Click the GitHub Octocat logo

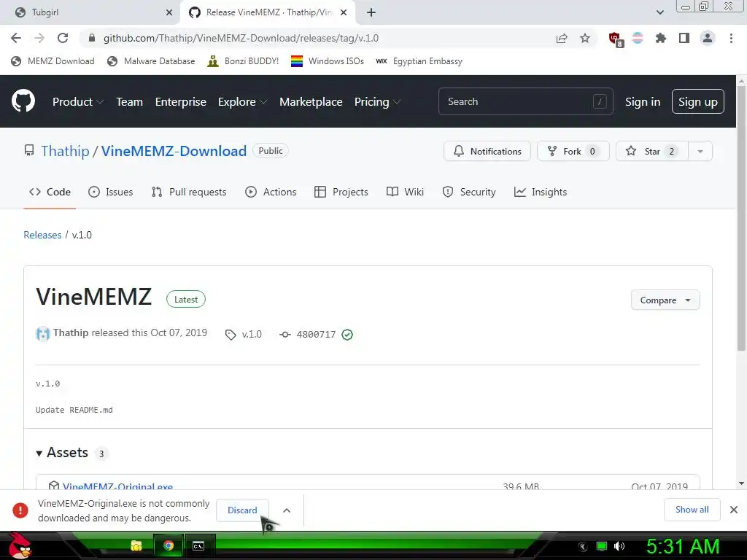[23, 101]
